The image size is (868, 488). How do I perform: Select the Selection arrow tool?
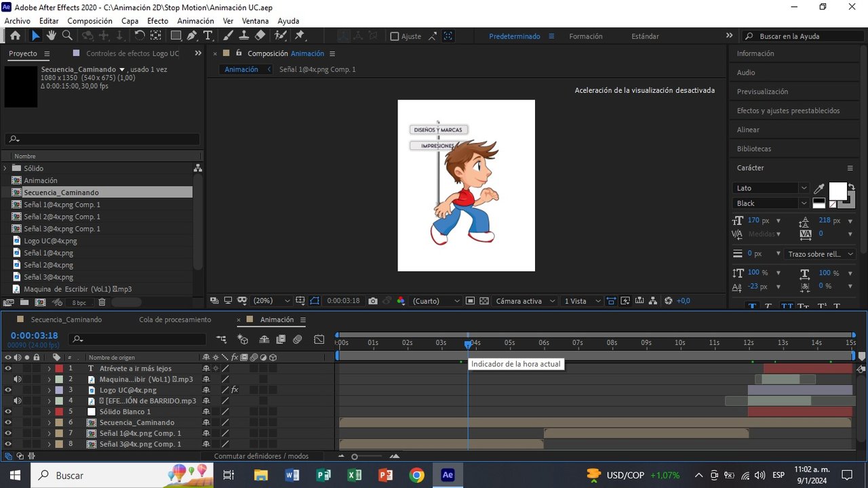pyautogui.click(x=35, y=35)
